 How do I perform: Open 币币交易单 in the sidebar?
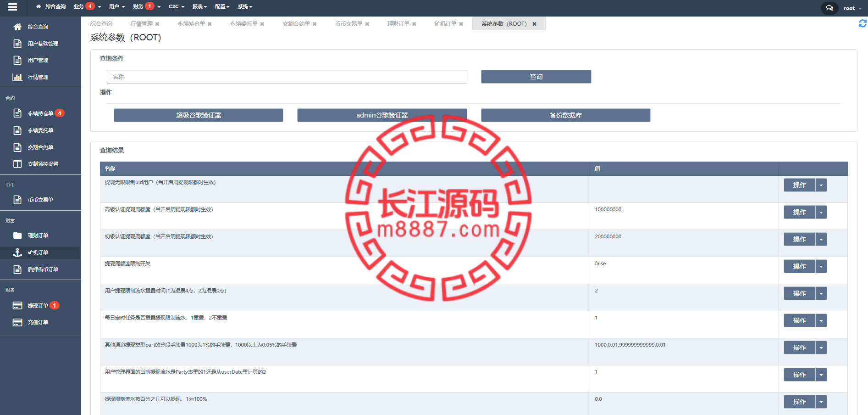coord(40,200)
